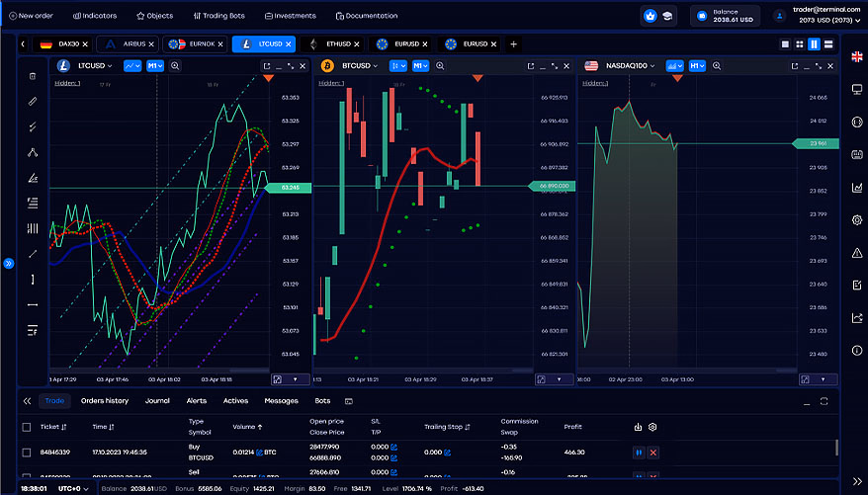This screenshot has height=495, width=868.
Task: Open NASDAQ100 symbol dropdown
Action: pyautogui.click(x=630, y=65)
